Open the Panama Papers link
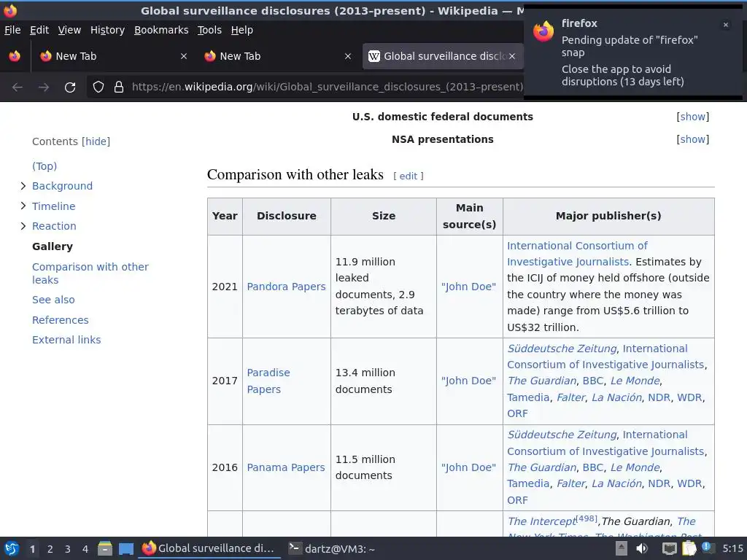 [286, 467]
